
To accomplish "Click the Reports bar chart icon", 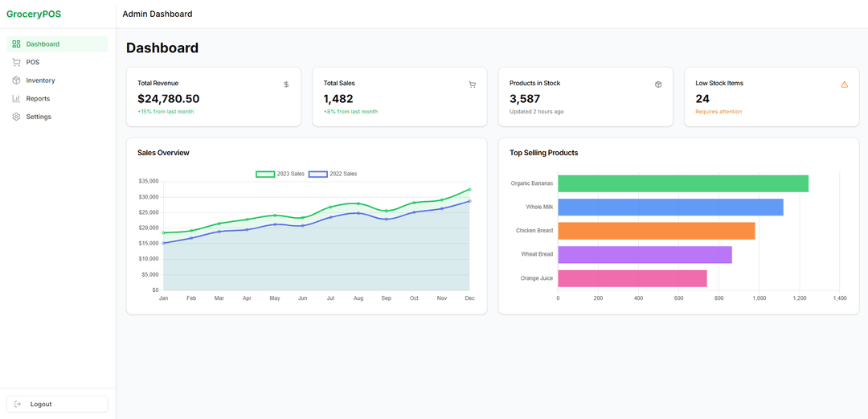I will click(x=17, y=98).
